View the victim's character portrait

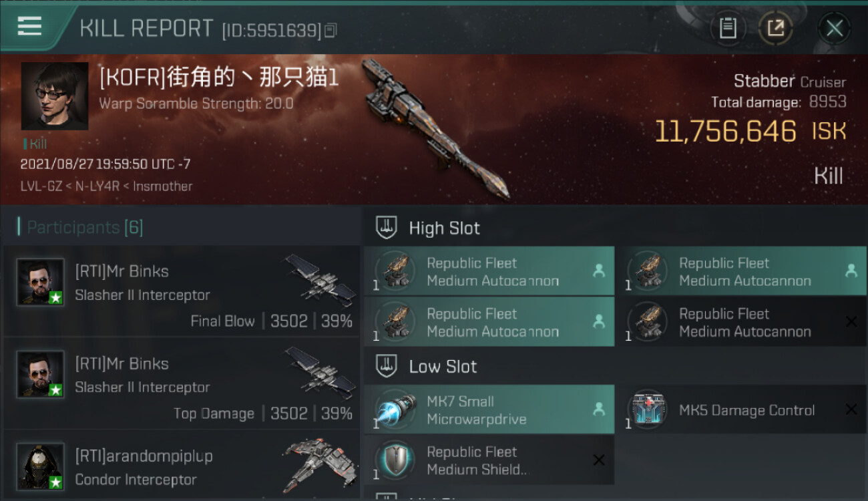coord(55,96)
